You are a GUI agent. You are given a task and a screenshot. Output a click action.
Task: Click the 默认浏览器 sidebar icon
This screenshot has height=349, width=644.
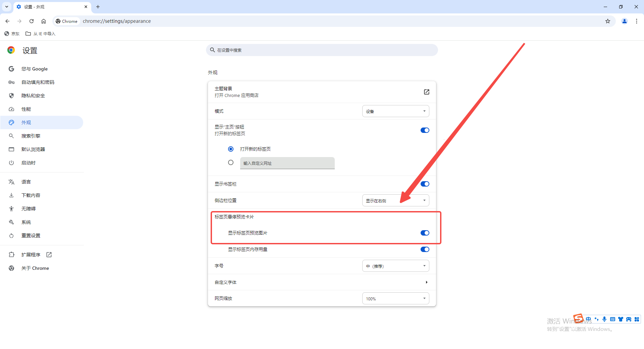pos(11,149)
